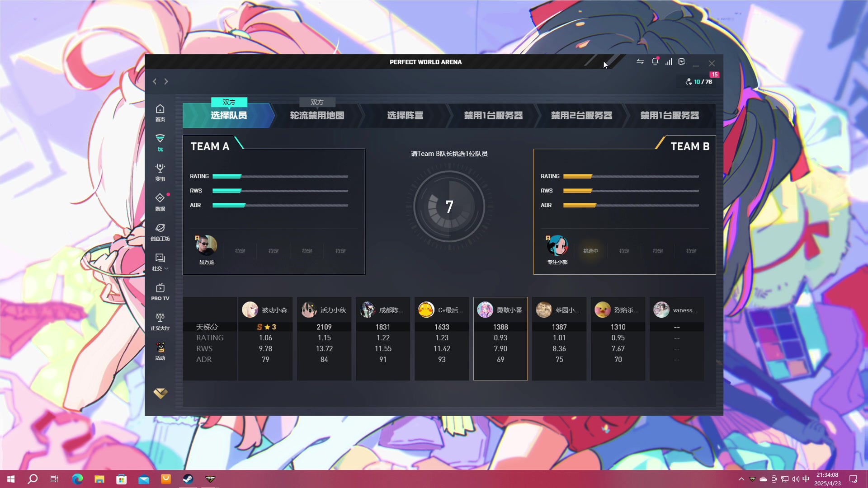The height and width of the screenshot is (488, 868).
Task: Click Team A captain 聂万龙's avatar
Action: pos(207,246)
